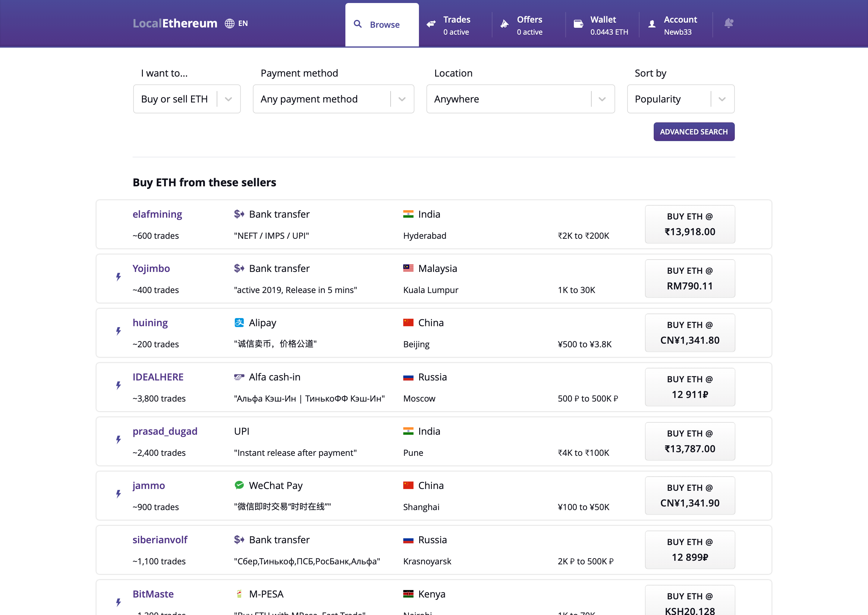Click the Account person icon
Screen dimensions: 868x615
pos(652,24)
